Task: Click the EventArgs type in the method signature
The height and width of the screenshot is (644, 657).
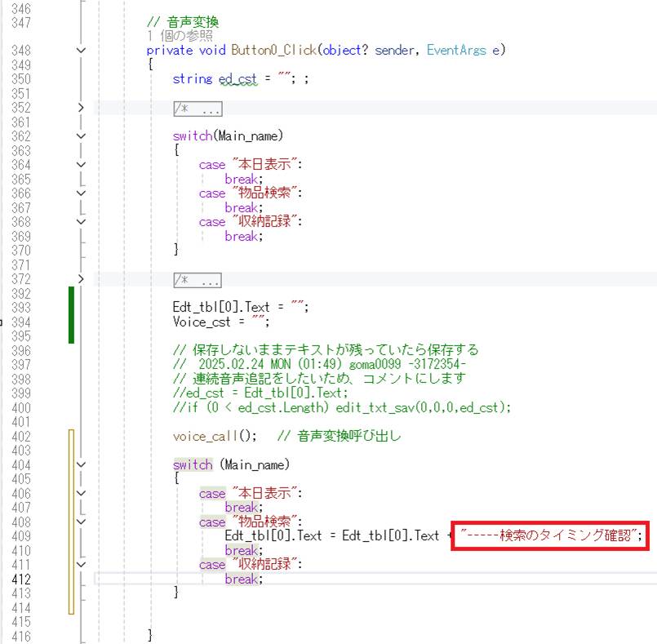Action: pyautogui.click(x=456, y=51)
